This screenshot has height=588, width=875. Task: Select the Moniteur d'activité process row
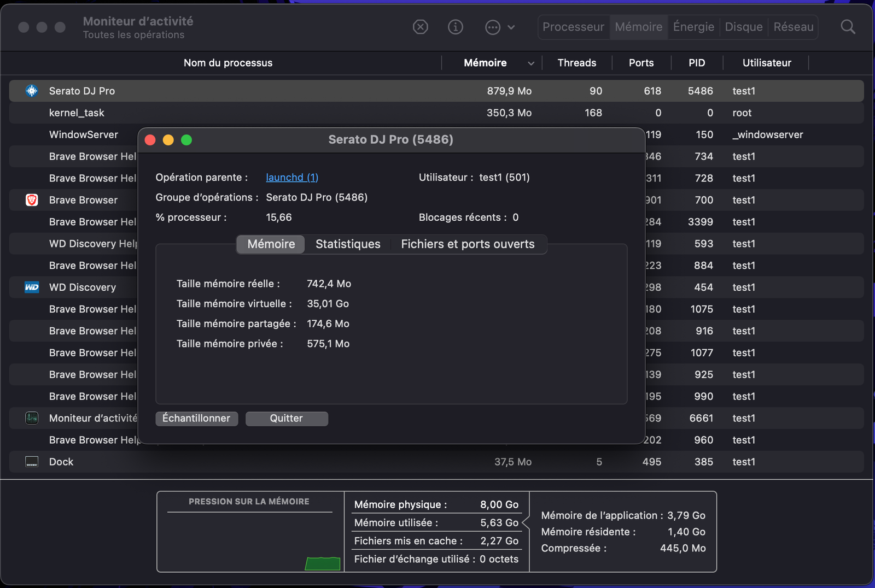[x=92, y=418]
